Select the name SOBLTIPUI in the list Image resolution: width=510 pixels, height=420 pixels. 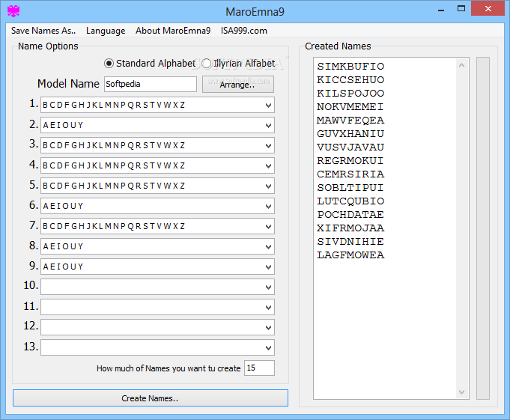[x=350, y=188]
